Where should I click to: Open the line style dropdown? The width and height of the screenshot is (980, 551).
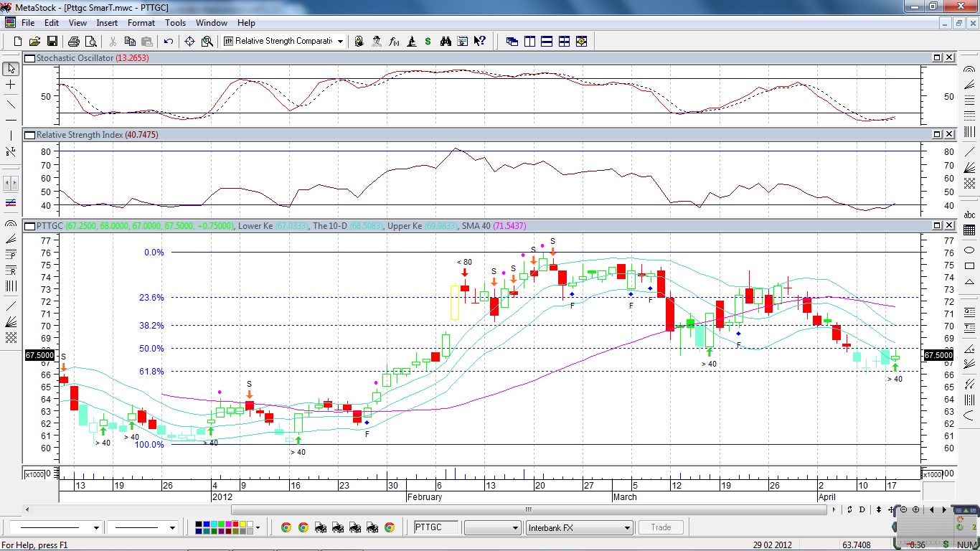(96, 527)
